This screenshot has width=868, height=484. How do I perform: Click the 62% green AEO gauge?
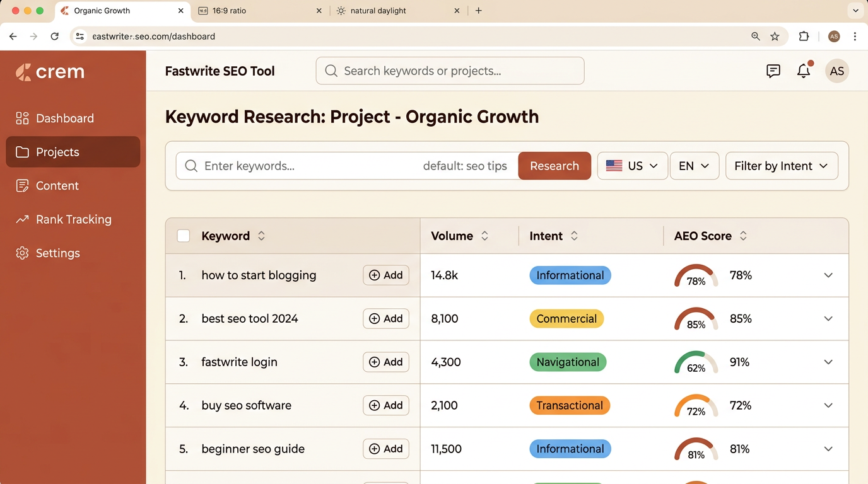pyautogui.click(x=696, y=363)
